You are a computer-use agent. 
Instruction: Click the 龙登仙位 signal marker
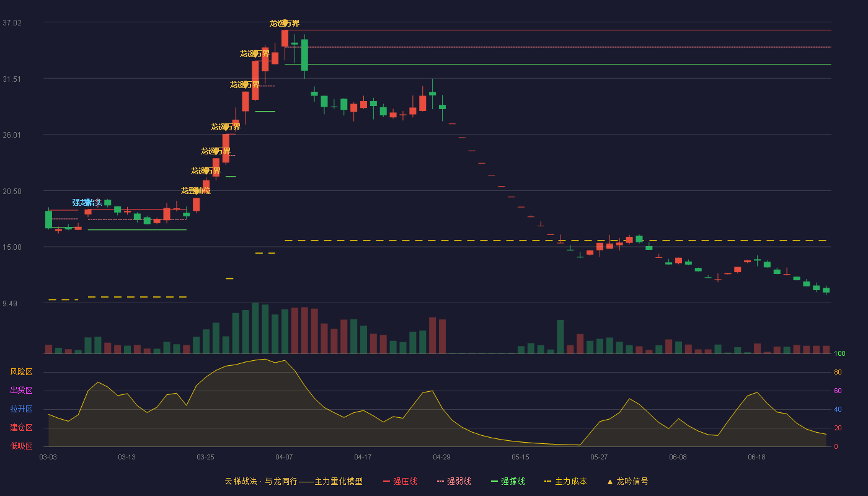click(x=196, y=190)
